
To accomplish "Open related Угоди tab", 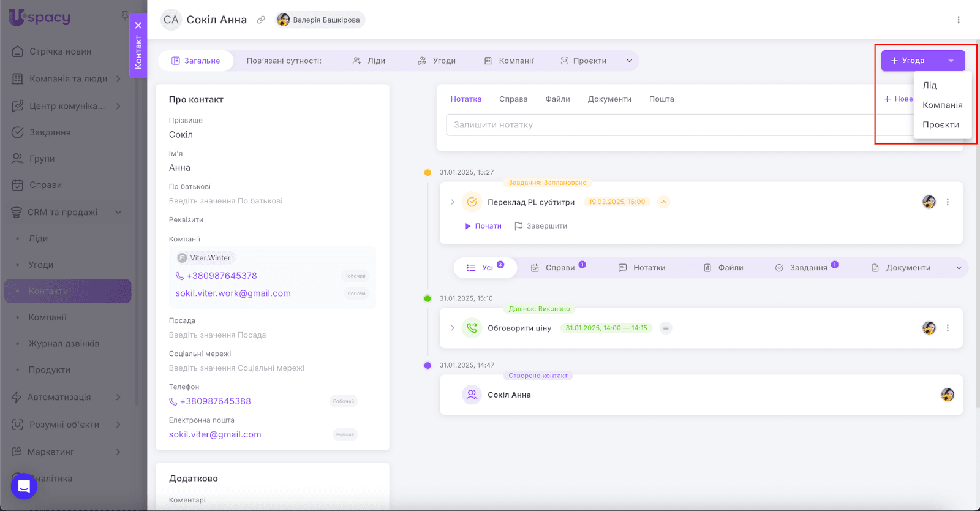I will [437, 61].
